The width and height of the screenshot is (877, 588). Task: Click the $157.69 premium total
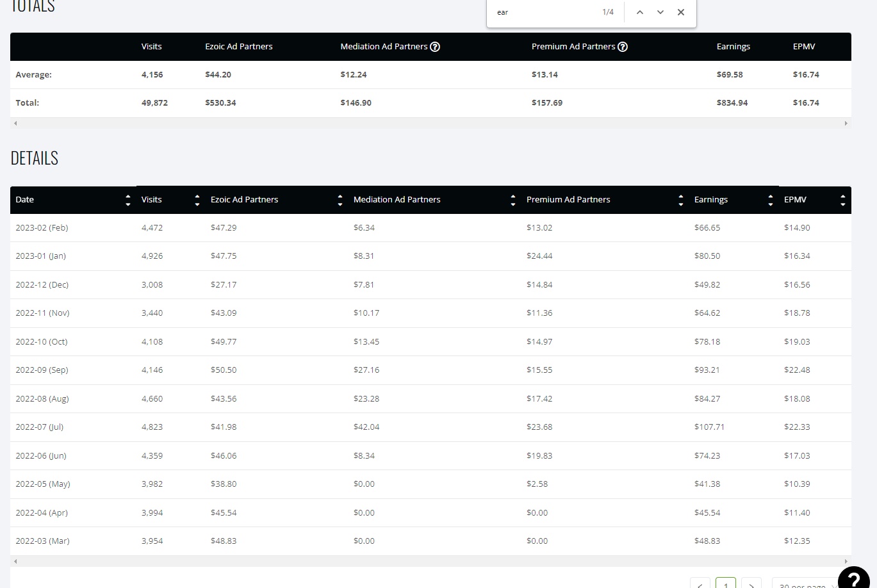coord(547,102)
